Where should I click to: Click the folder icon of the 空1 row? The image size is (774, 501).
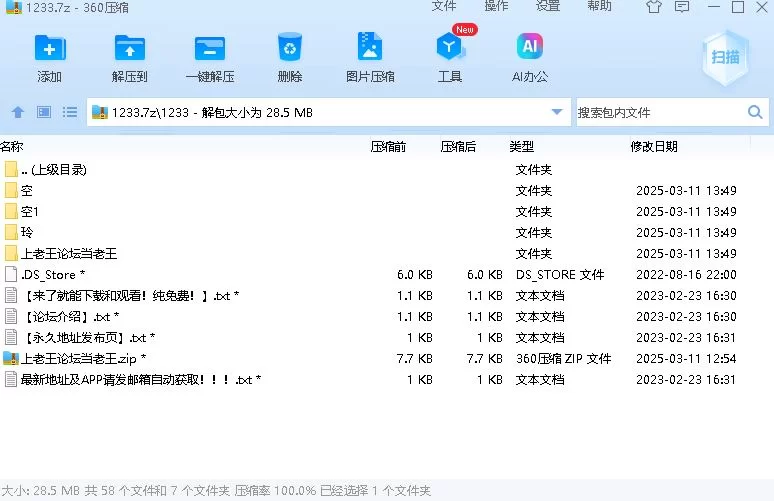(11, 211)
